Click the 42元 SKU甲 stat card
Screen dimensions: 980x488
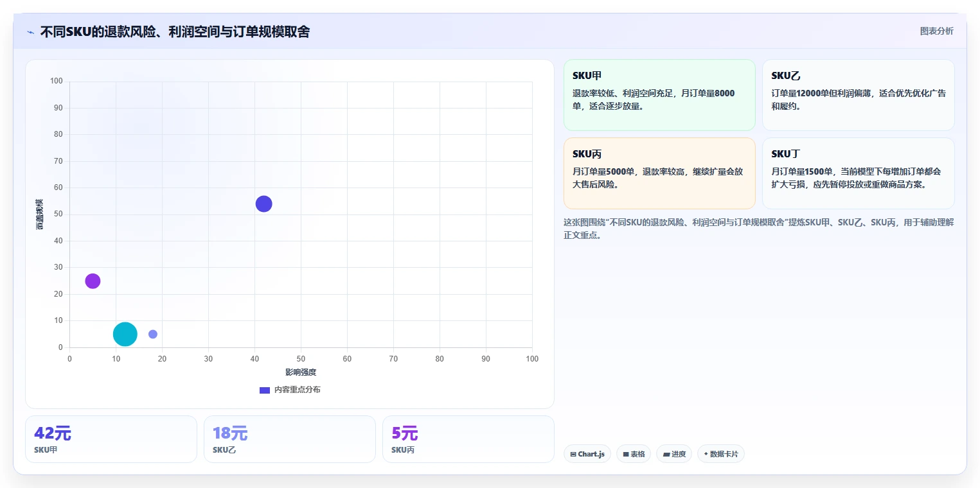(111, 439)
